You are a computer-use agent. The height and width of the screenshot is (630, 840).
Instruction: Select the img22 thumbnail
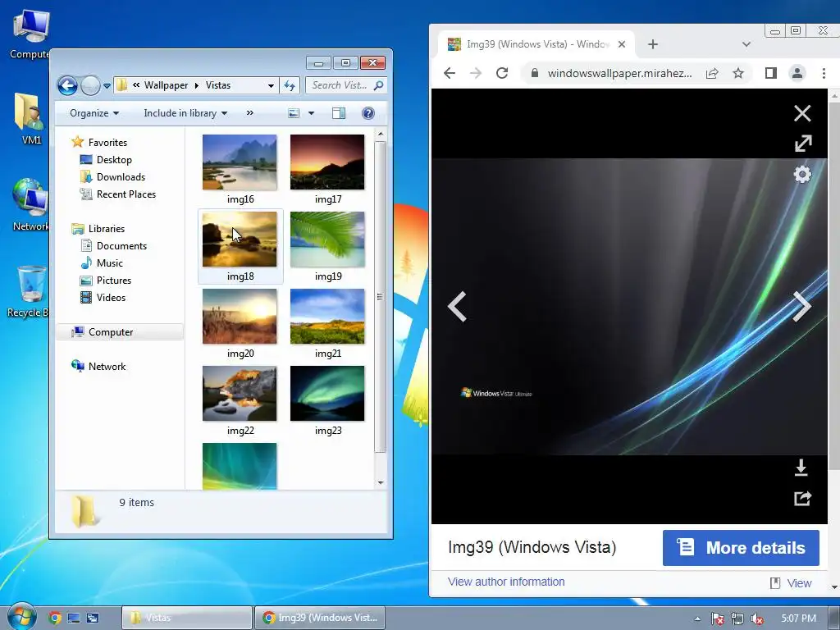click(240, 394)
